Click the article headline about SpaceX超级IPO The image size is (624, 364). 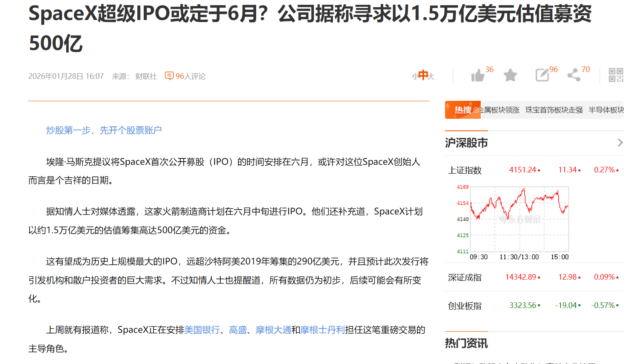pos(310,28)
